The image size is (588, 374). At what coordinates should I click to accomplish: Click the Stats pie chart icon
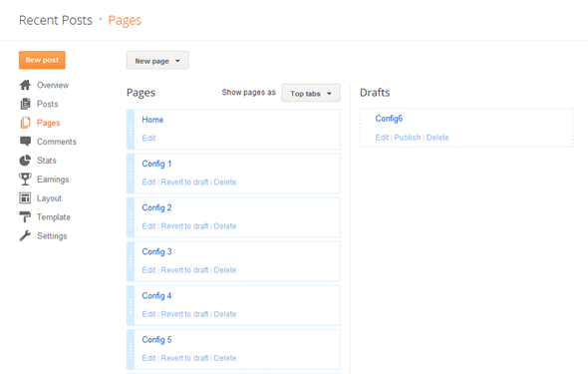(25, 161)
